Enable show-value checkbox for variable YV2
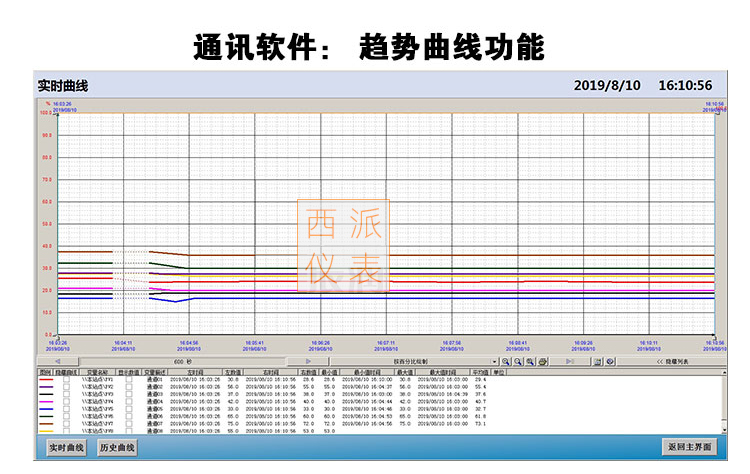This screenshot has height=474, width=750. [128, 387]
